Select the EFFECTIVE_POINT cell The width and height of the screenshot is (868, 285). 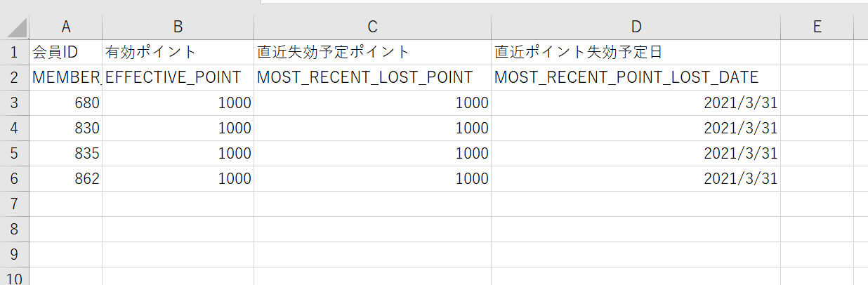pos(178,77)
